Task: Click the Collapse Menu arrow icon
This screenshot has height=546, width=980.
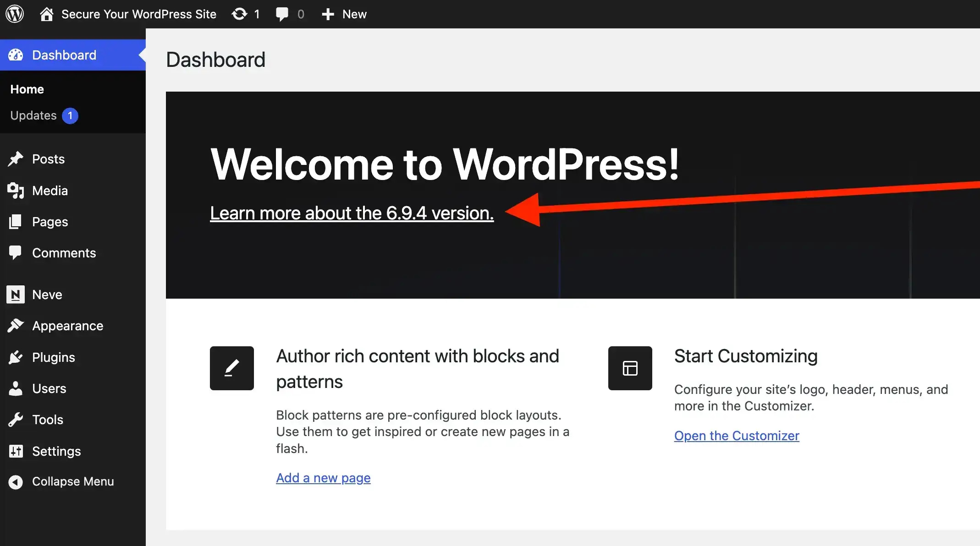Action: [x=16, y=482]
